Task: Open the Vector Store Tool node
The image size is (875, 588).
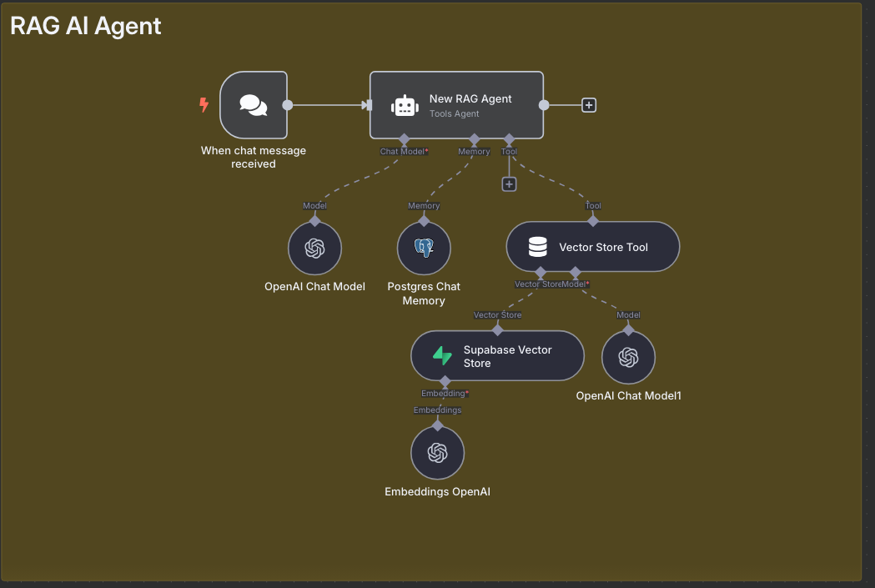Action: [x=592, y=247]
